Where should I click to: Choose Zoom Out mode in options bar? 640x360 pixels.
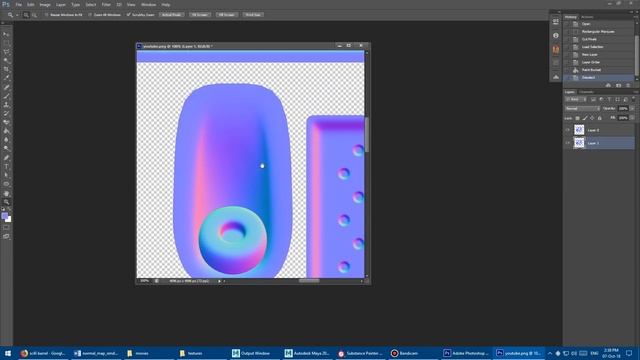pyautogui.click(x=34, y=15)
